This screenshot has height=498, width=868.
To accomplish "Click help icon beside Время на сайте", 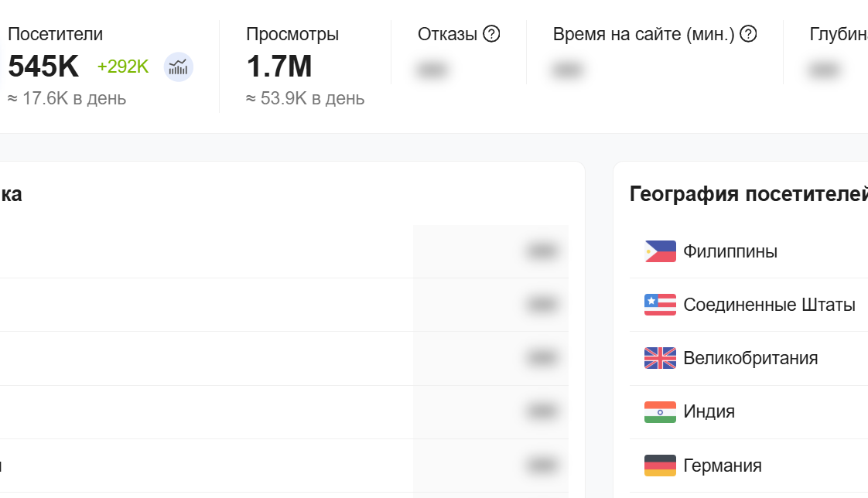I will pyautogui.click(x=748, y=34).
